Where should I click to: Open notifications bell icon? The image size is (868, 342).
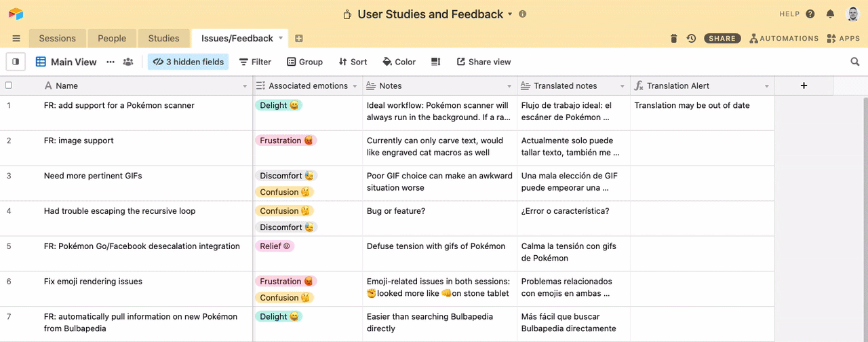point(830,14)
